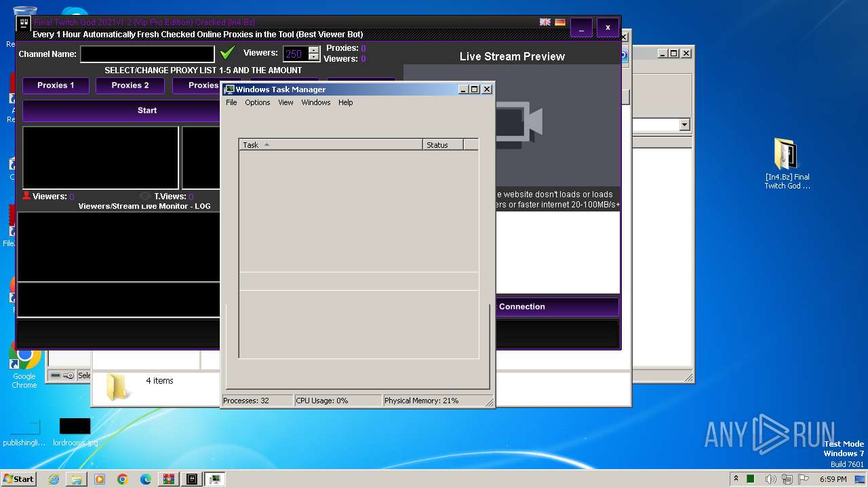Show hidden tray icons arrow
Image resolution: width=868 pixels, height=488 pixels.
click(x=736, y=479)
